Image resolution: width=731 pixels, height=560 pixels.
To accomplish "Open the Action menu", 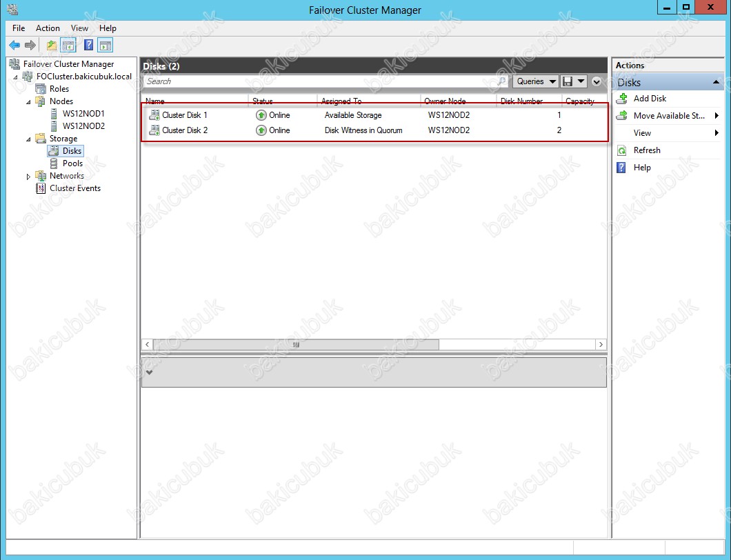I will pyautogui.click(x=48, y=28).
